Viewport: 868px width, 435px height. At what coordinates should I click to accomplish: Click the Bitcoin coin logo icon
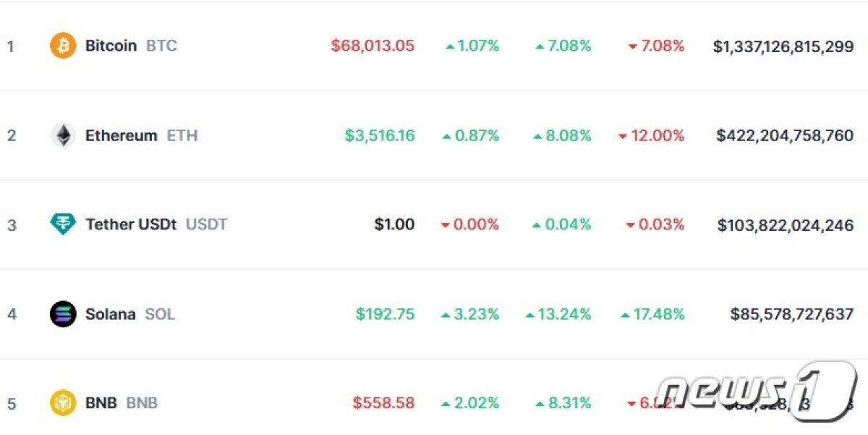tap(63, 46)
